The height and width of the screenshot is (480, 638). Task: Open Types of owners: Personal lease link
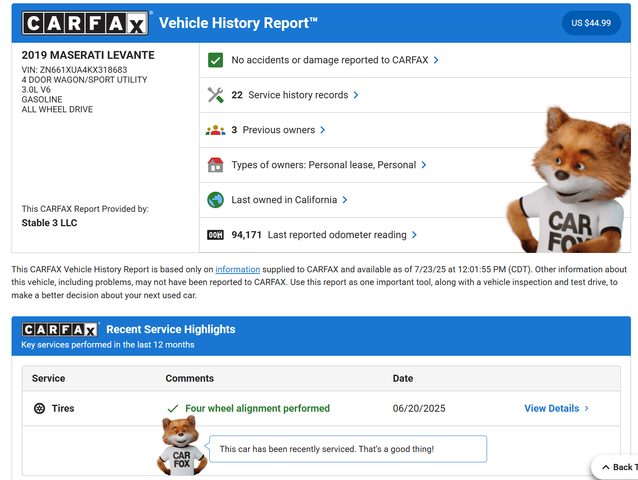click(x=323, y=165)
